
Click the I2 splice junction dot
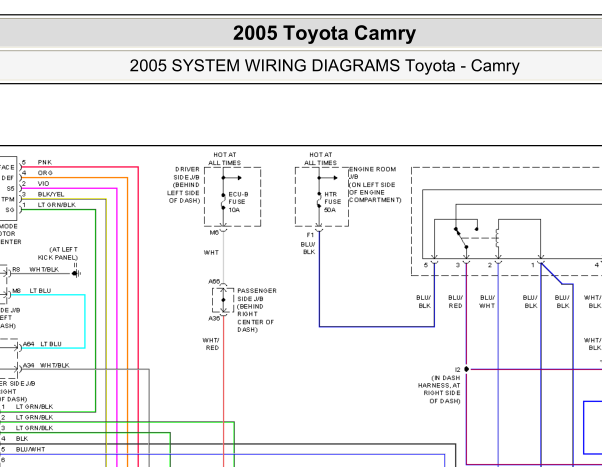pyautogui.click(x=467, y=369)
